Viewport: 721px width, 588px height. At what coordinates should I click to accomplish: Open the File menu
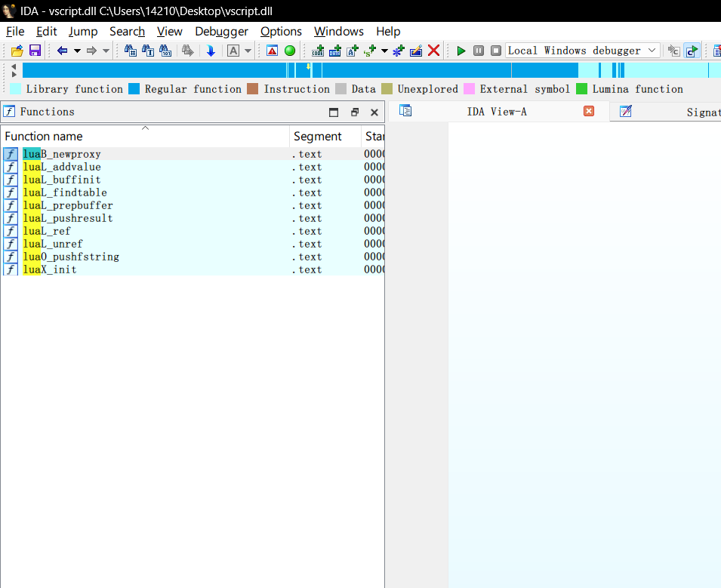[x=15, y=31]
